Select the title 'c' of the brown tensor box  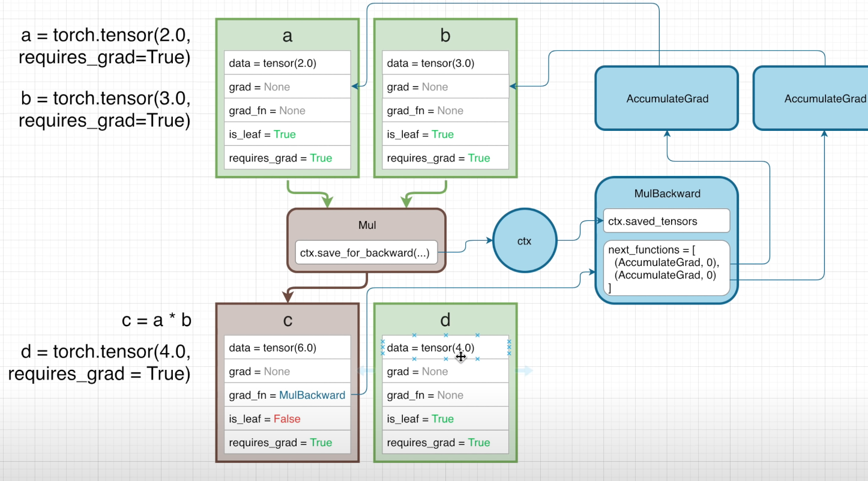pyautogui.click(x=288, y=320)
